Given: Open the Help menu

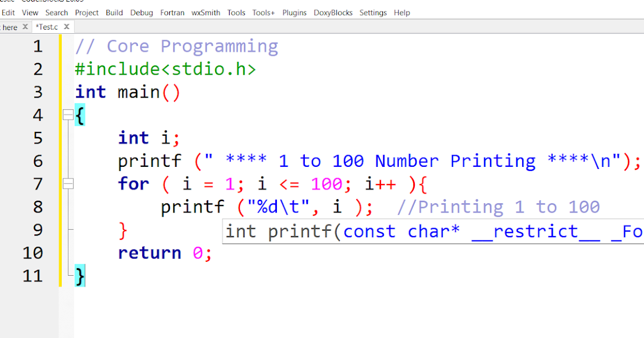Looking at the screenshot, I should [401, 12].
